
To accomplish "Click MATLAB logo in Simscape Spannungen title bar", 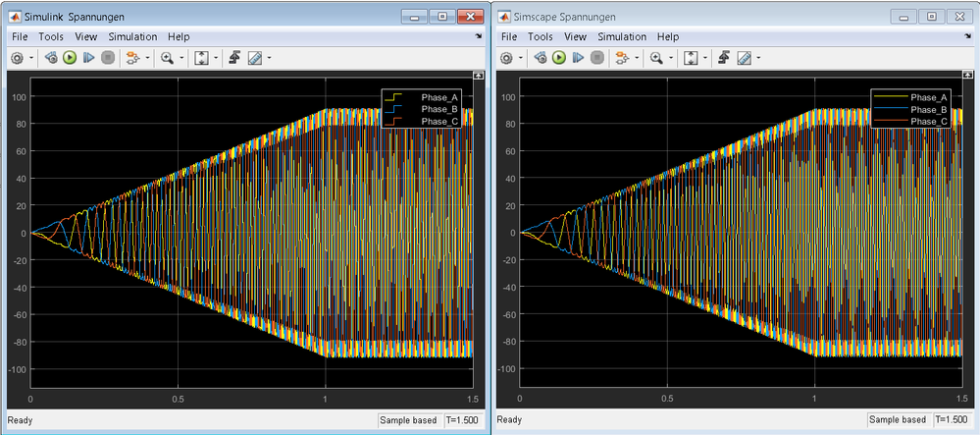I will (x=504, y=17).
